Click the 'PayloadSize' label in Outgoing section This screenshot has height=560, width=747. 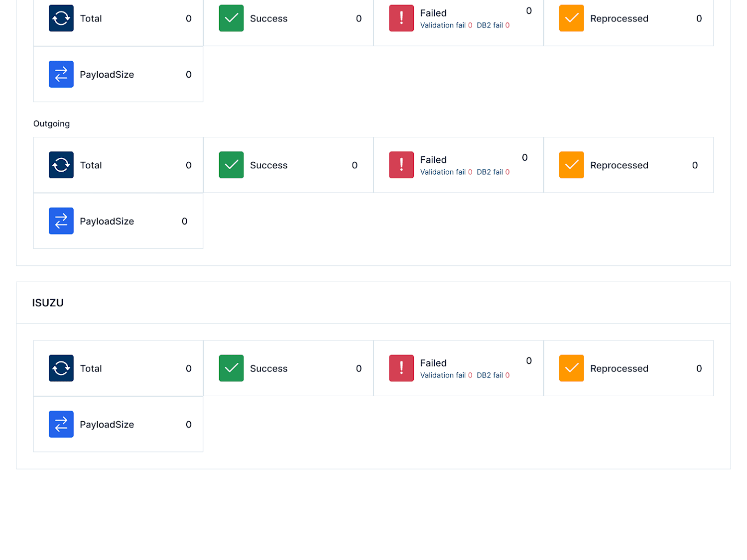pos(107,221)
